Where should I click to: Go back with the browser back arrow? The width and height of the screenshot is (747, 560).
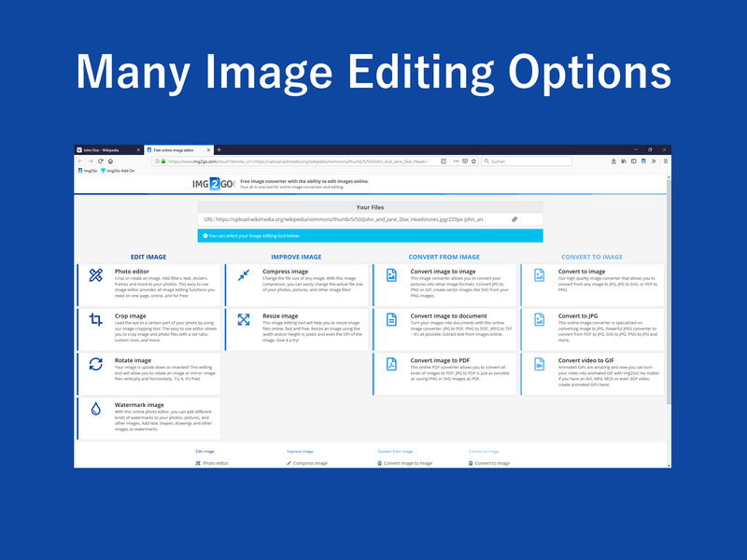coord(80,161)
